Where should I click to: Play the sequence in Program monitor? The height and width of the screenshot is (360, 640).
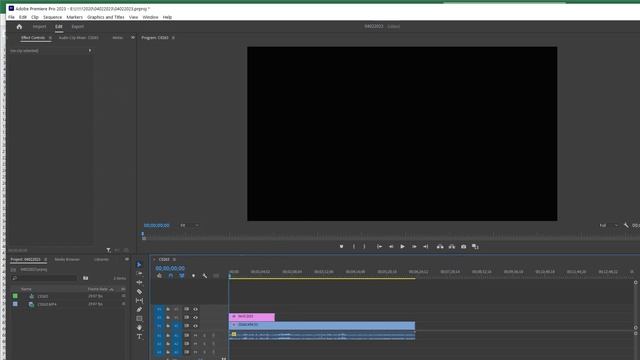(402, 247)
